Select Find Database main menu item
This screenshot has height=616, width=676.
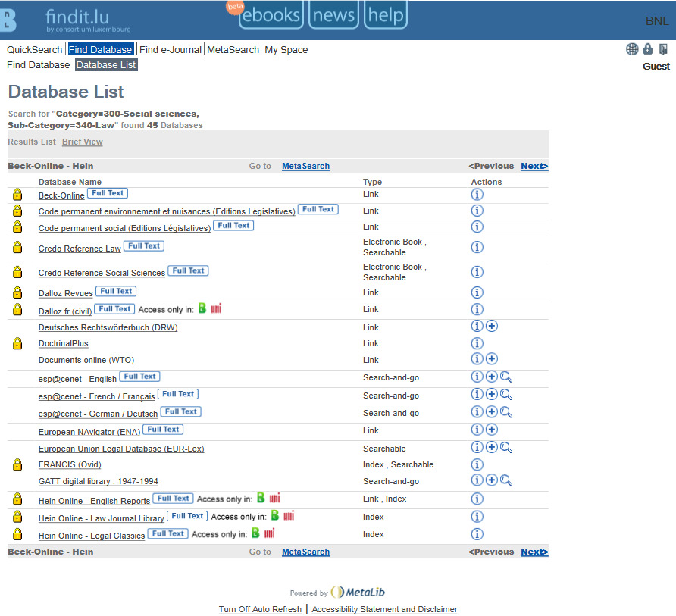[101, 49]
